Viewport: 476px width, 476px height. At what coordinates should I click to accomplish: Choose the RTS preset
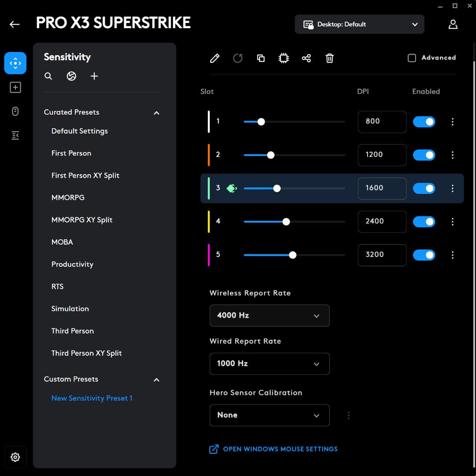coord(57,286)
